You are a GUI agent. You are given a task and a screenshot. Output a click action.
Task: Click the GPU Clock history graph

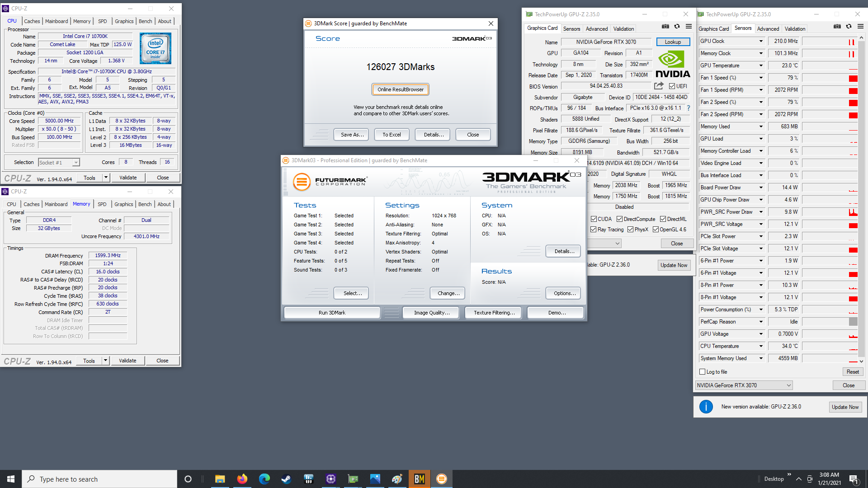point(830,41)
